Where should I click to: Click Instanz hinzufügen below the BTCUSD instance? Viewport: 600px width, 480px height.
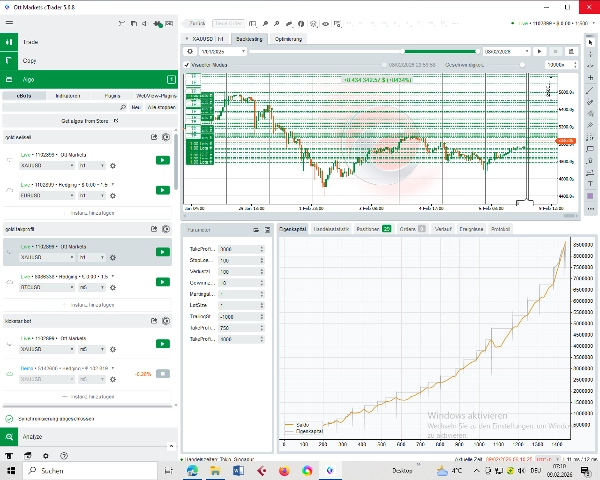(x=89, y=305)
